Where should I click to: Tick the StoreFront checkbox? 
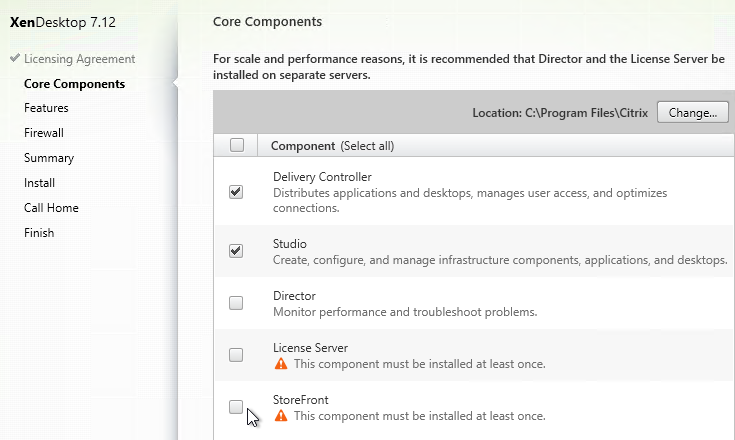236,407
